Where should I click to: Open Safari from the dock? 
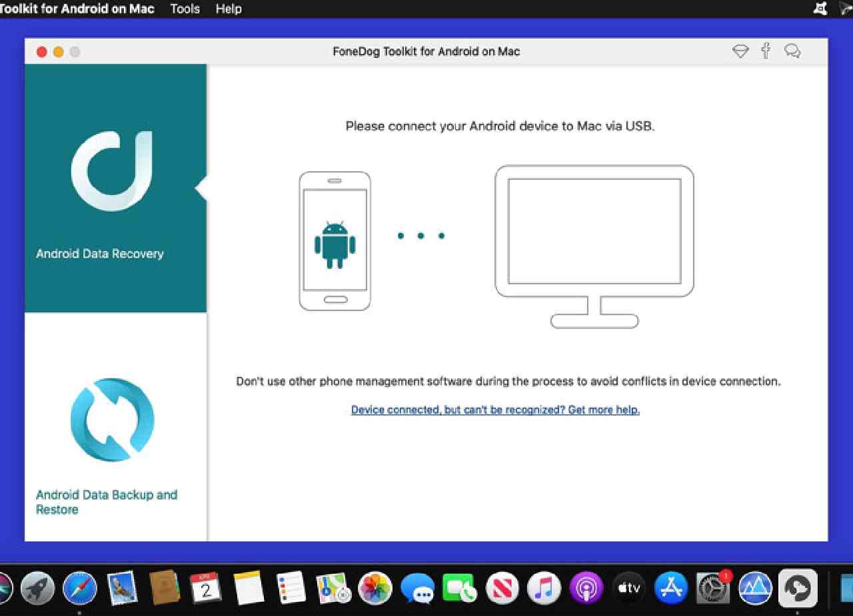80,589
